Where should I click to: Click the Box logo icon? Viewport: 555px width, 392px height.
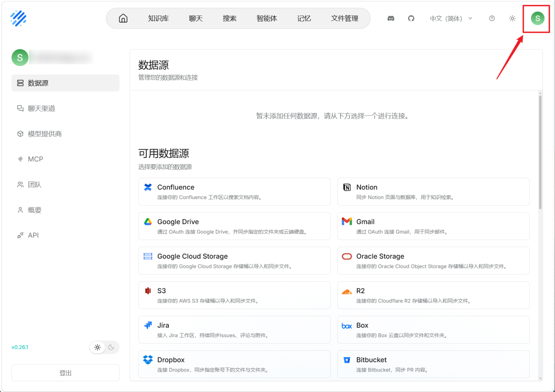pyautogui.click(x=347, y=326)
